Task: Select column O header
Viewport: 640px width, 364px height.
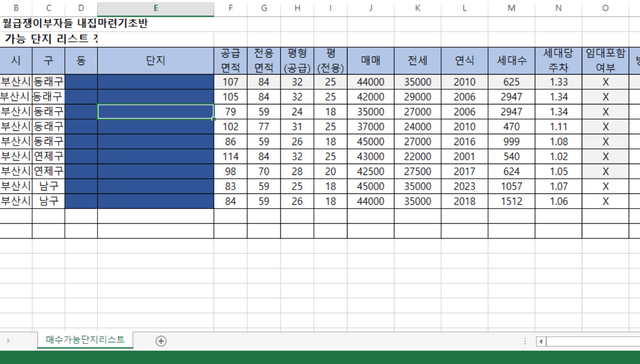Action: tap(605, 8)
